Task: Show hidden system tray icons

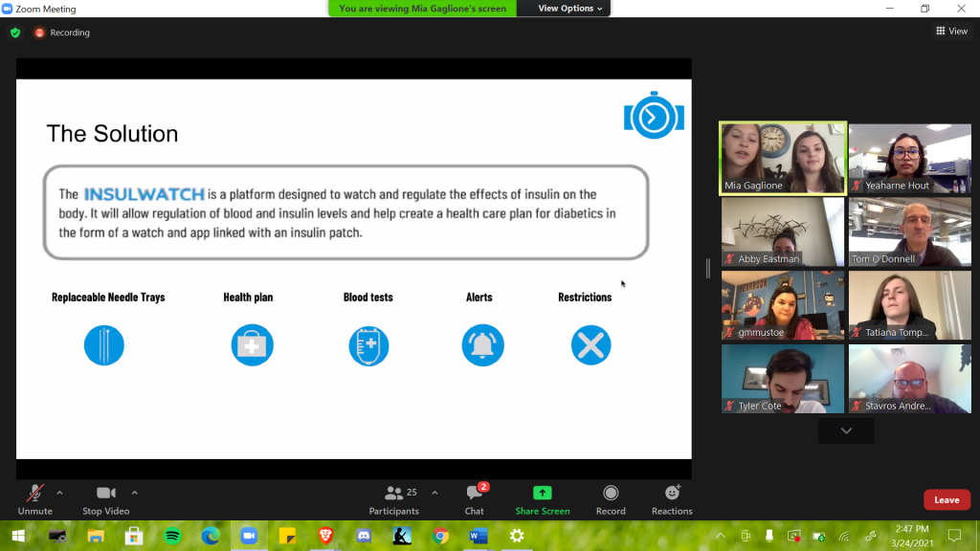Action: (721, 536)
